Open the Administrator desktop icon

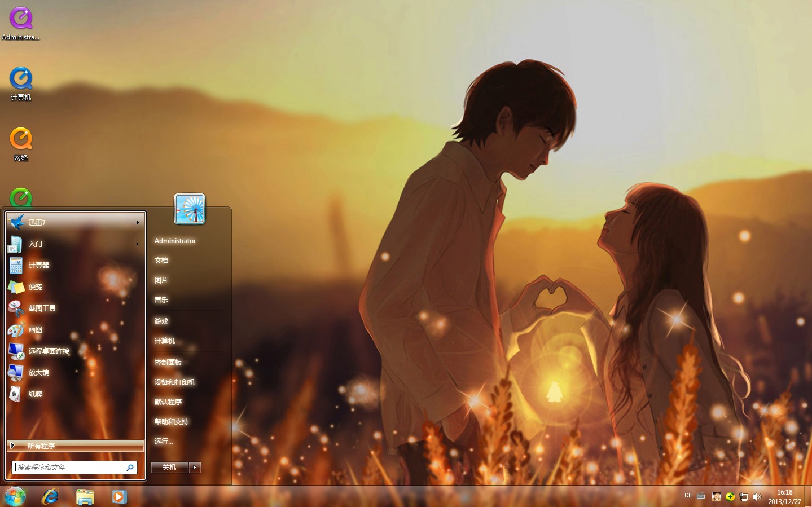point(21,24)
